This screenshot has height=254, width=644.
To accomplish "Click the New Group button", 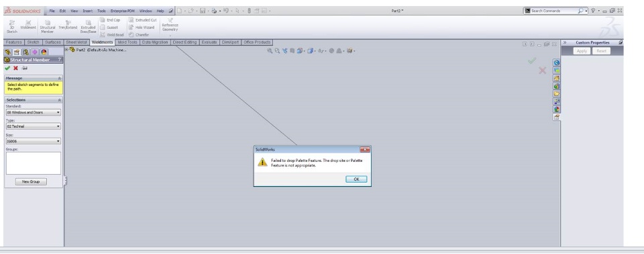I will tap(31, 181).
